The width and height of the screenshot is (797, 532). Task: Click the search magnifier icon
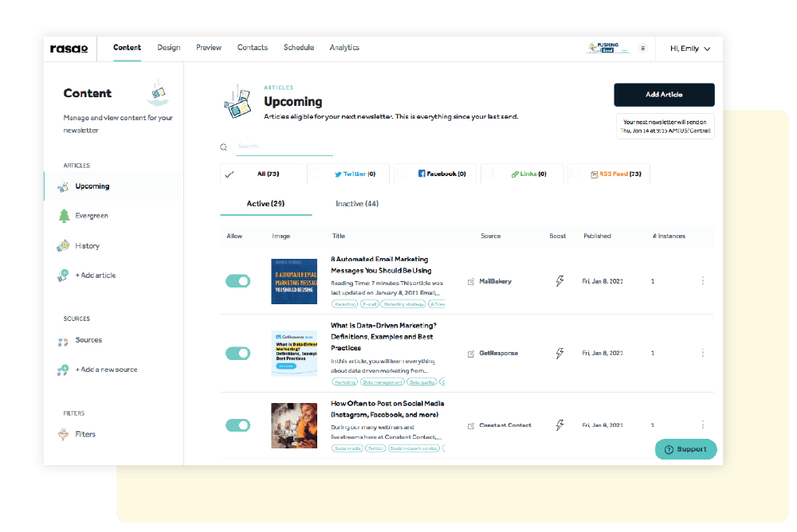[x=224, y=147]
